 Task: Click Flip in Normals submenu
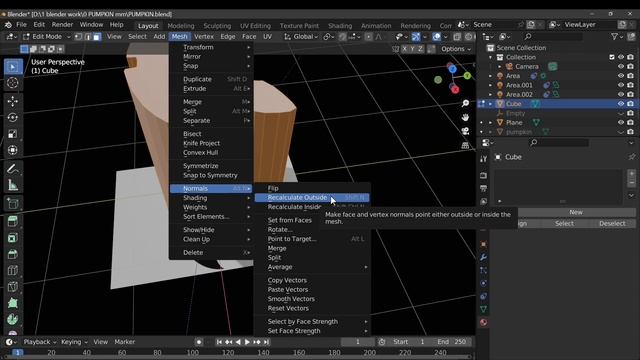pos(312,188)
